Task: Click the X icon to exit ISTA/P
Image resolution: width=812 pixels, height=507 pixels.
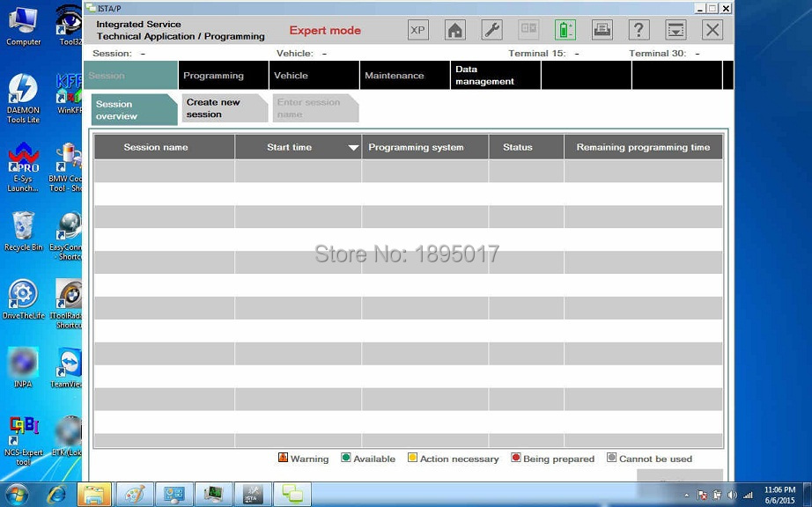Action: [712, 30]
